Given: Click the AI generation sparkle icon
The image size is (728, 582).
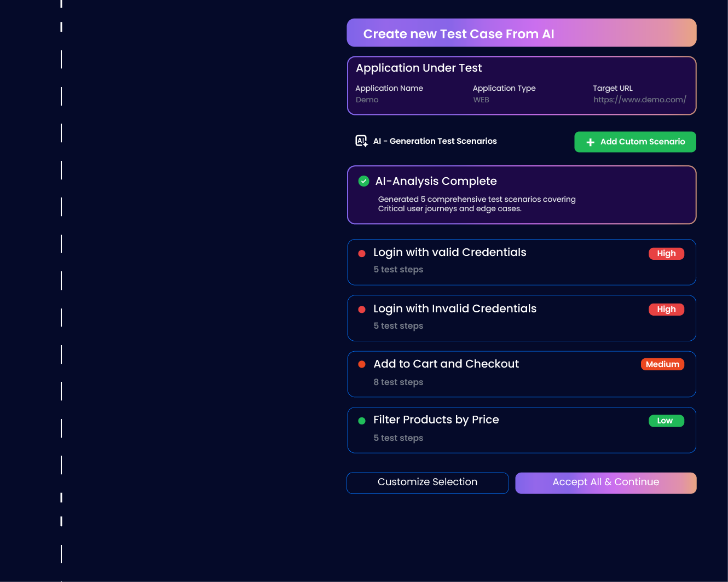Looking at the screenshot, I should click(x=361, y=141).
